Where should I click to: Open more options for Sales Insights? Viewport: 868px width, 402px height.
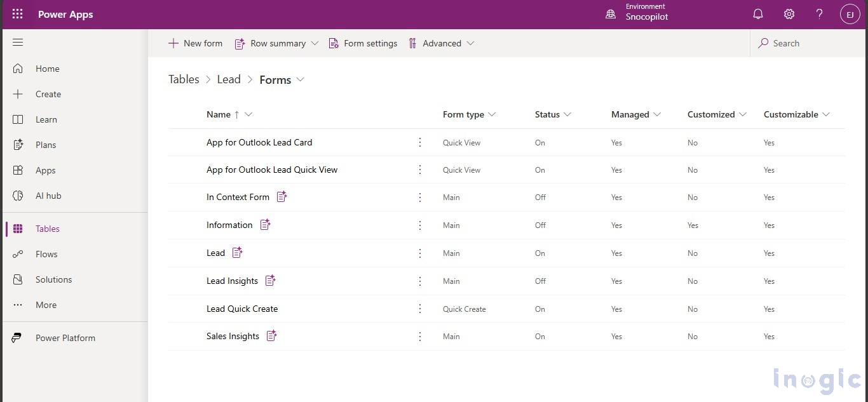(x=420, y=337)
